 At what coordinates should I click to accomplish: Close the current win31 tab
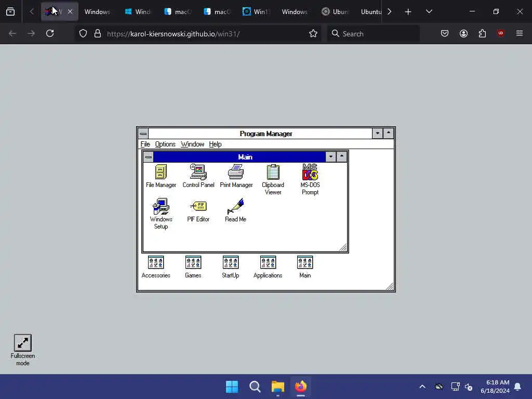pos(70,11)
